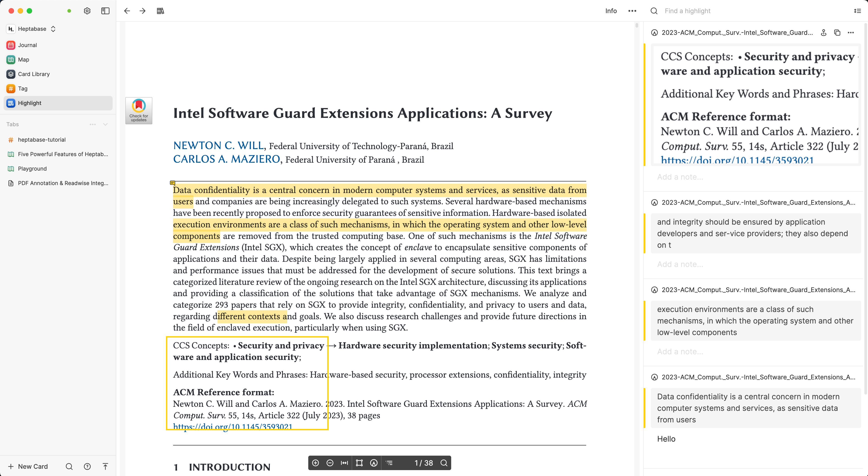Open source title above 'and integrity' highlight
This screenshot has height=476, width=868.
pos(758,202)
